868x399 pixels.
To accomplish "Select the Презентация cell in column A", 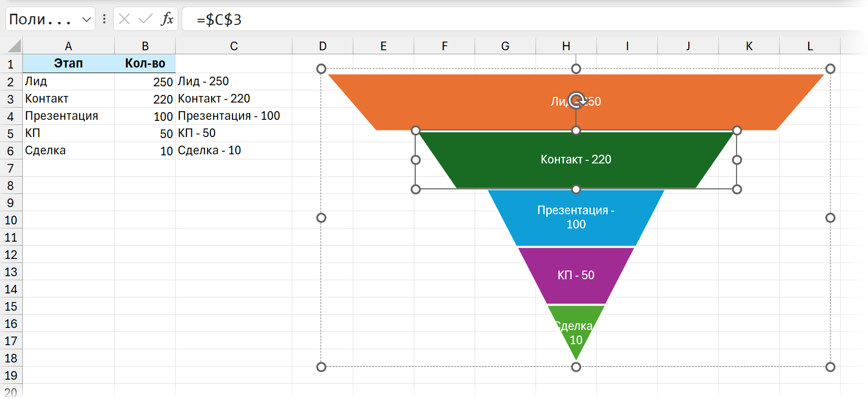I will tap(69, 116).
